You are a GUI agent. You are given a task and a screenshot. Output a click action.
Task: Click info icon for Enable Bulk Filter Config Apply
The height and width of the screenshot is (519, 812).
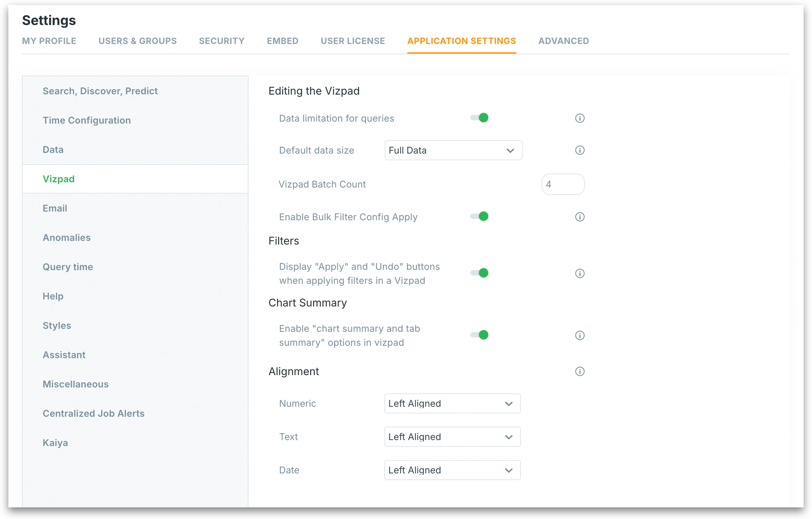point(579,216)
